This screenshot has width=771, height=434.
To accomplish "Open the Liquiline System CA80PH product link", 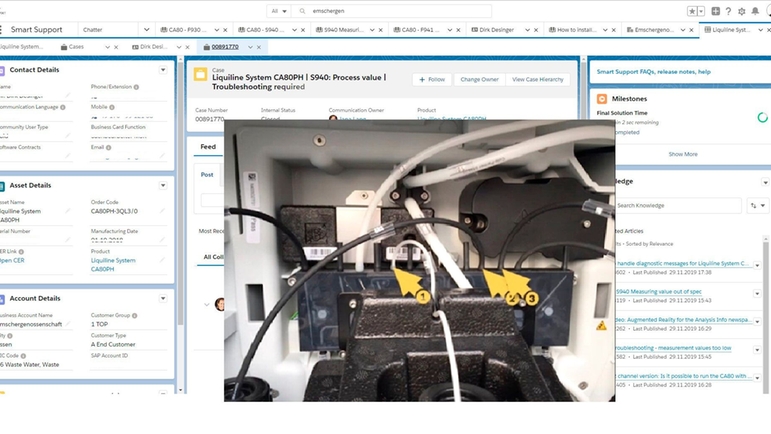I will coord(113,265).
